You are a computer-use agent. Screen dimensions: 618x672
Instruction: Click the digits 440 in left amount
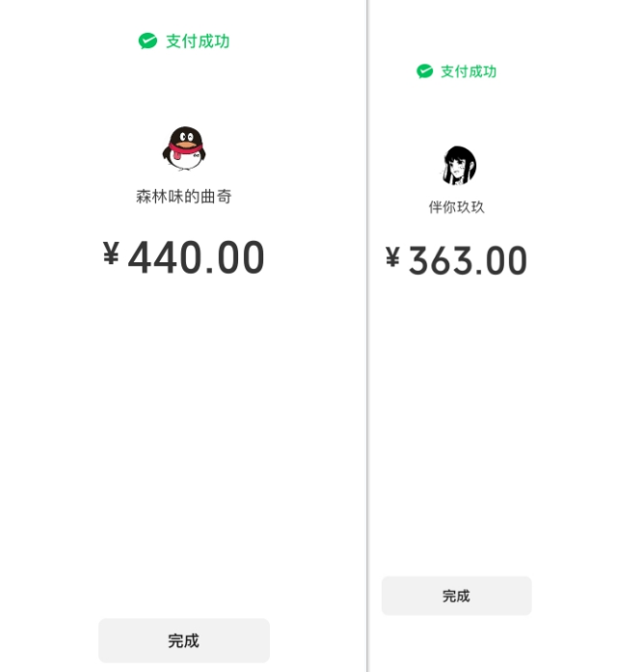pyautogui.click(x=164, y=257)
